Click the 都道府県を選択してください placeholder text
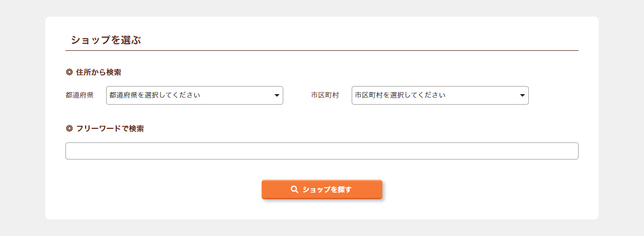The height and width of the screenshot is (236, 644). [155, 95]
